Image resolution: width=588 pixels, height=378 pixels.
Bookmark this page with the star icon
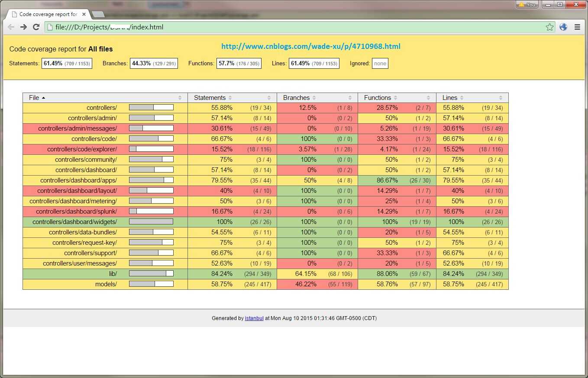click(549, 27)
